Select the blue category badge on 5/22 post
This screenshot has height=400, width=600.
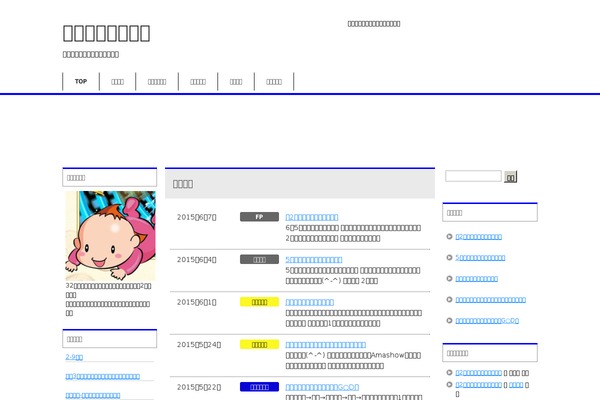click(x=259, y=387)
